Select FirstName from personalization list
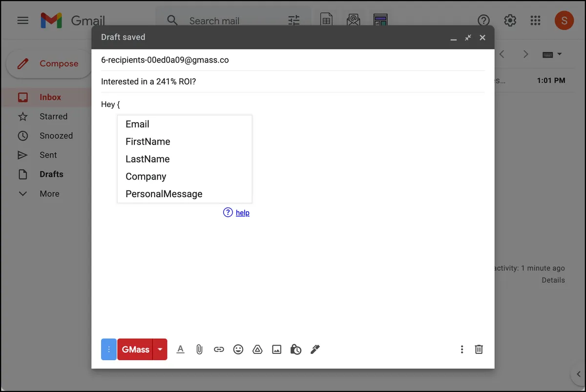This screenshot has width=586, height=392. [x=185, y=142]
